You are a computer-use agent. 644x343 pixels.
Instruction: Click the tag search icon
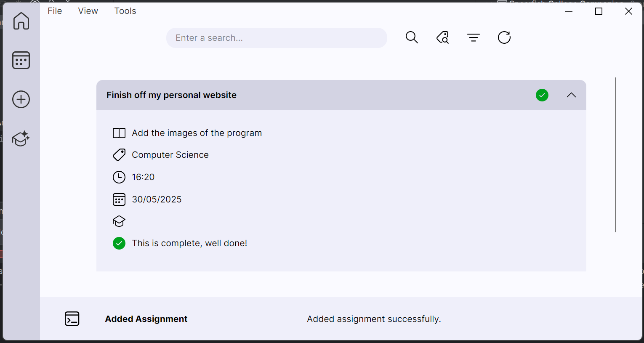(x=442, y=37)
